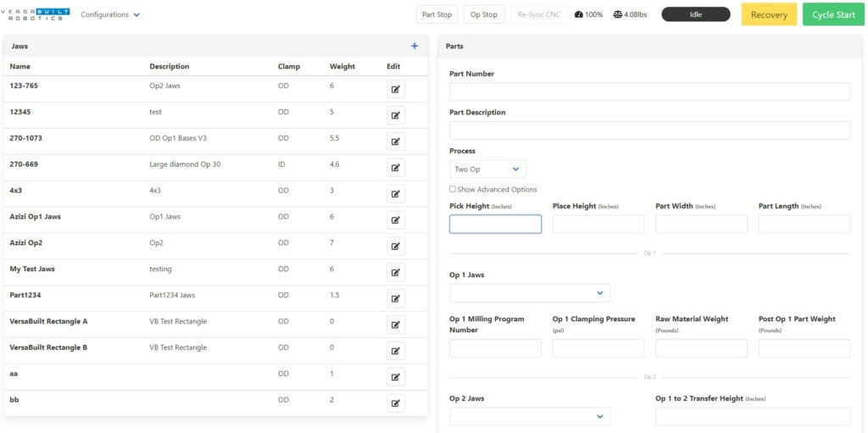Click the green Cycle Start button
This screenshot has height=433, width=868.
[833, 15]
